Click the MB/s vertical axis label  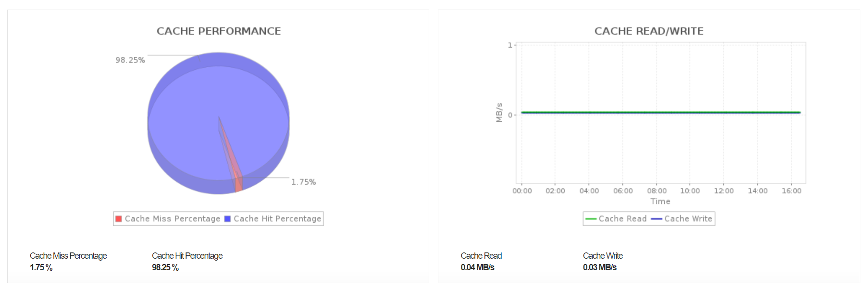(x=499, y=113)
